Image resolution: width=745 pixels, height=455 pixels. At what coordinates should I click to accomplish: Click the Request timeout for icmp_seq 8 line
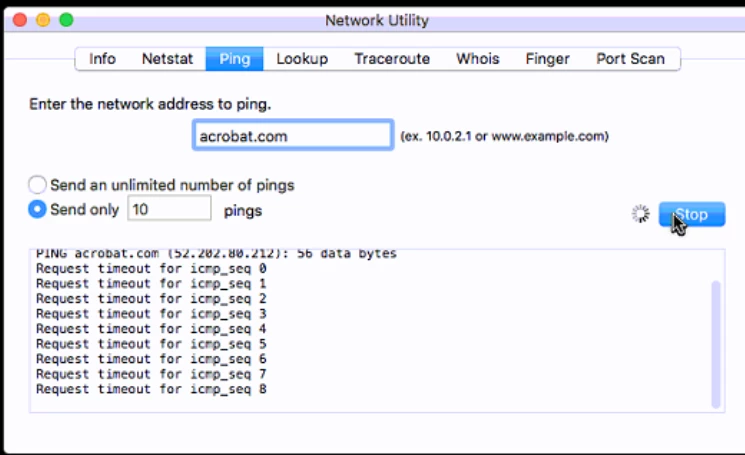(151, 389)
